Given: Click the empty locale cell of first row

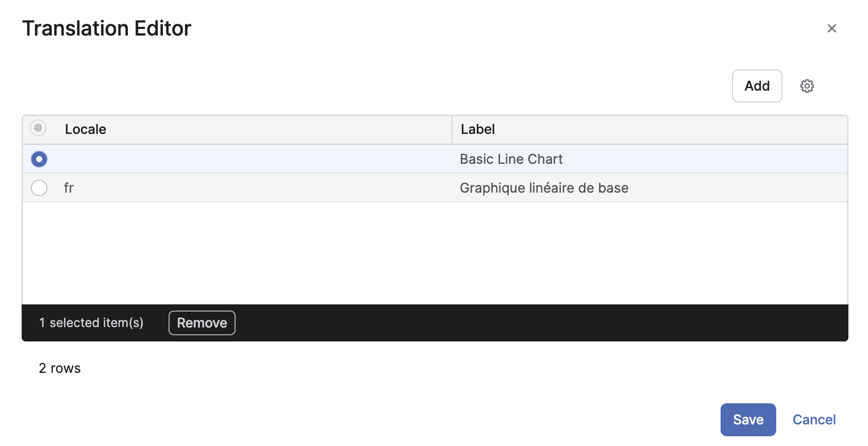Looking at the screenshot, I should coord(253,159).
